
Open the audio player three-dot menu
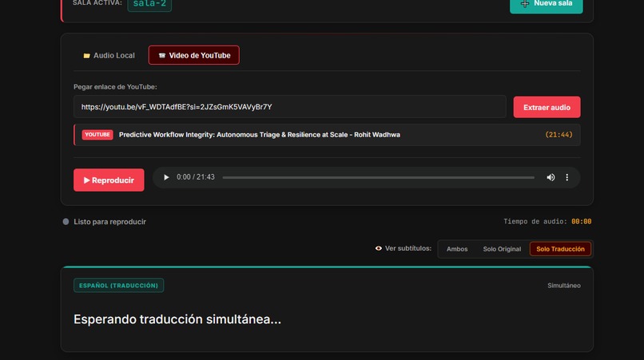pos(566,177)
